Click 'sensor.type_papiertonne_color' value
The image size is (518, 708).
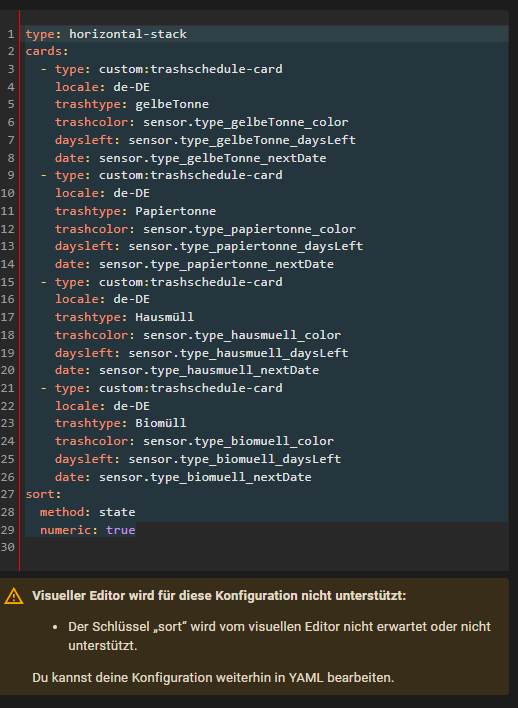(x=249, y=229)
